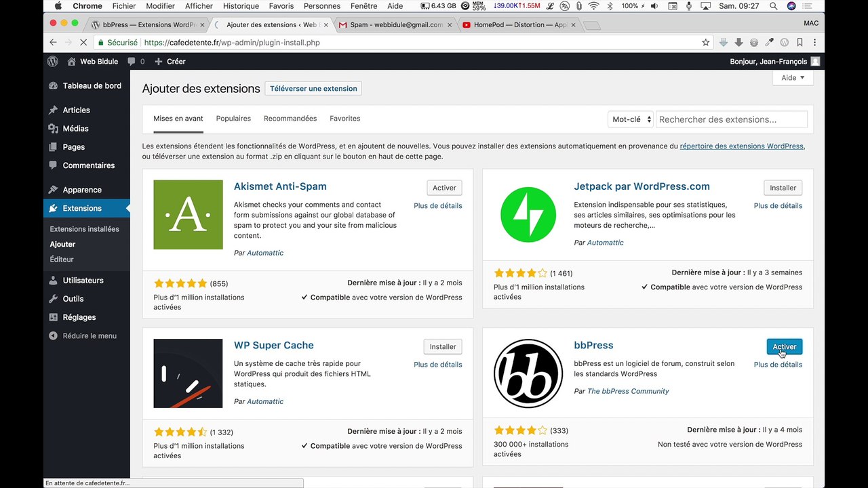Viewport: 868px width, 488px height.
Task: Open comments bubble icon in admin bar
Action: tap(132, 61)
